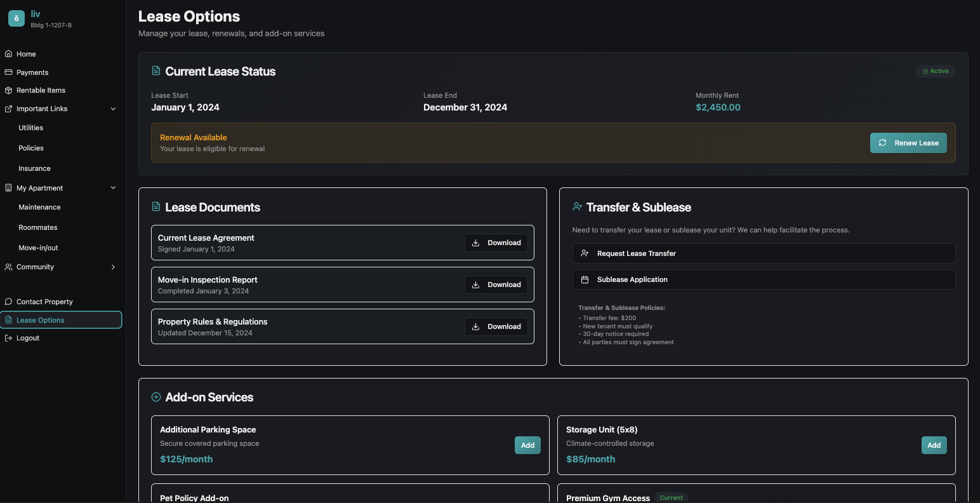Click the Rentable Items box icon

(8, 90)
